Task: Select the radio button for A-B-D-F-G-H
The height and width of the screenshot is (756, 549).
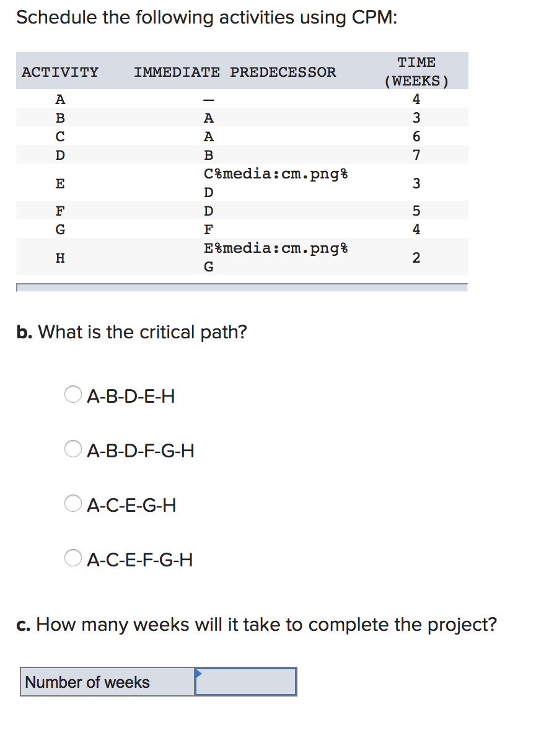Action: [72, 449]
